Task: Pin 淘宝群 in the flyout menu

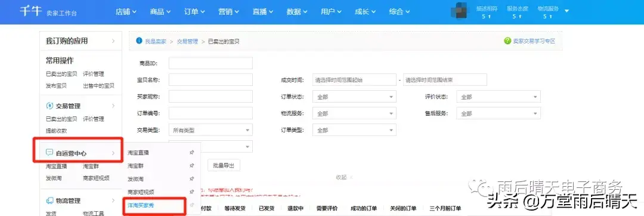Action: coord(192,165)
